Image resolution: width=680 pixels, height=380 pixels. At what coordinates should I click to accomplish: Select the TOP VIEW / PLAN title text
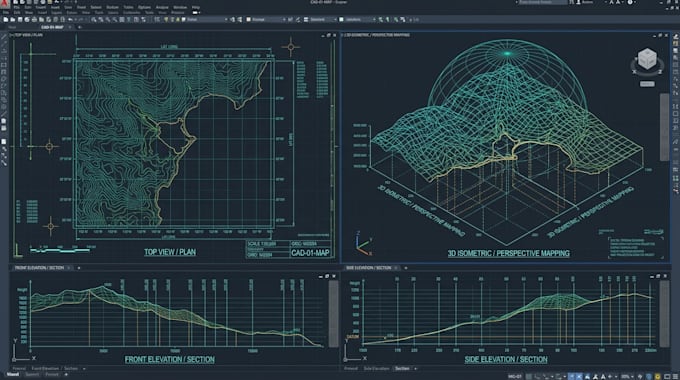click(170, 252)
